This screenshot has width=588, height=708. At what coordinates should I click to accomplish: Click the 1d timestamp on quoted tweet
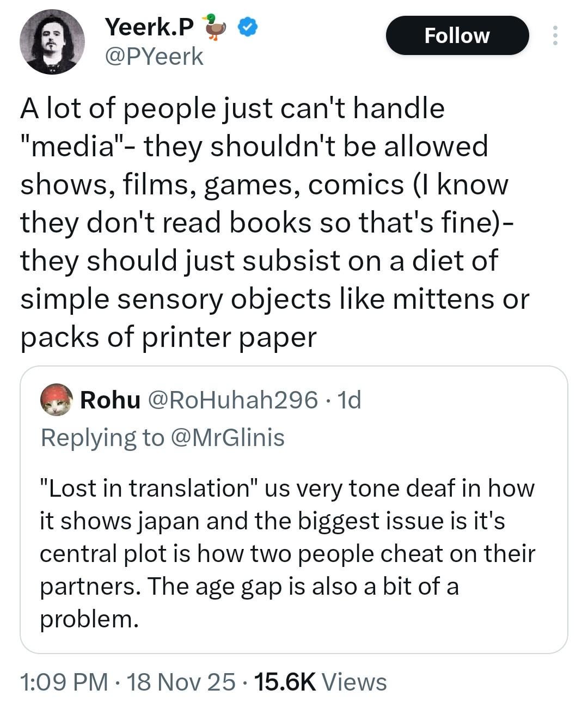350,400
